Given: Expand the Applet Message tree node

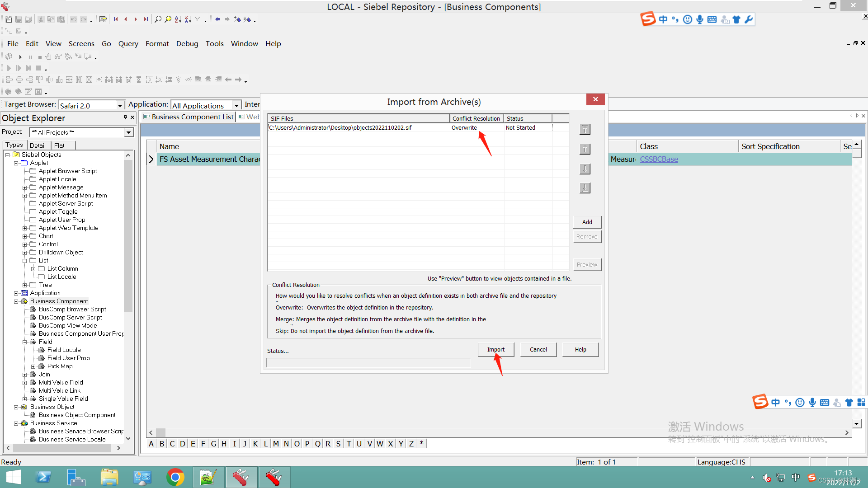Looking at the screenshot, I should click(25, 188).
